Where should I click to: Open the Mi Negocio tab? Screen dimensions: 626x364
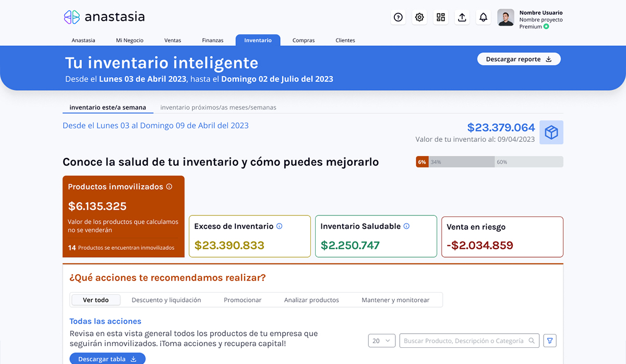[x=130, y=40]
